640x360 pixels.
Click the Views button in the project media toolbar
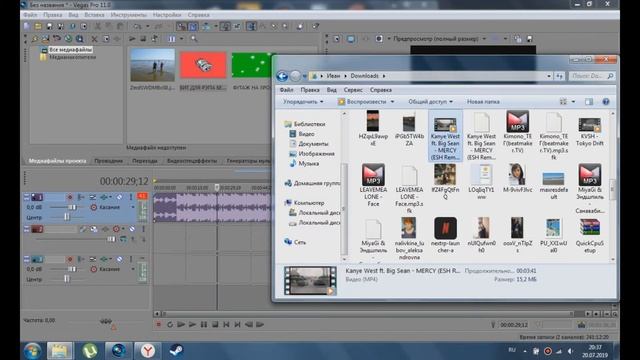pyautogui.click(x=172, y=39)
